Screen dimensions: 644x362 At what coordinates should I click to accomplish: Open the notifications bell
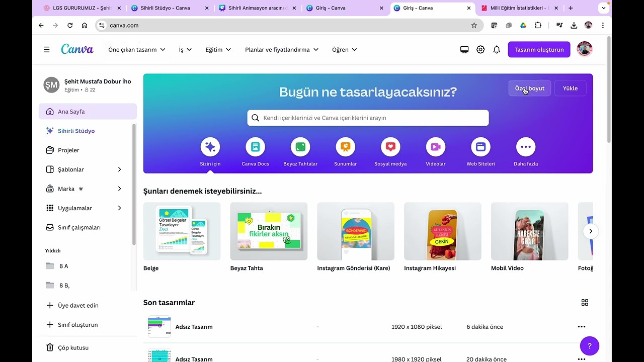pyautogui.click(x=497, y=50)
